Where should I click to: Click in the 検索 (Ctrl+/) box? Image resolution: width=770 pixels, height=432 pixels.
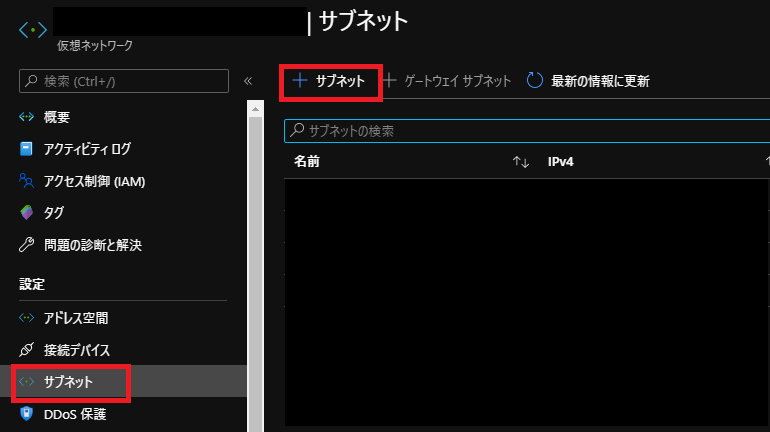click(x=124, y=81)
